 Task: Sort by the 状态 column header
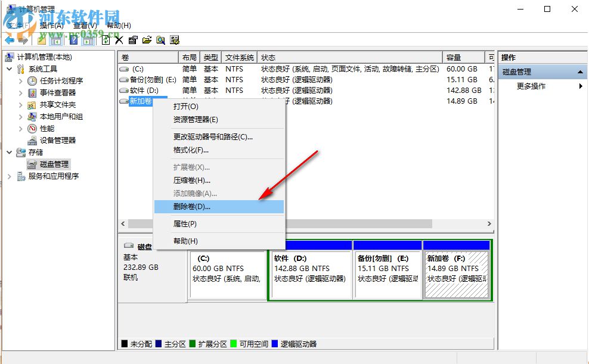point(350,57)
